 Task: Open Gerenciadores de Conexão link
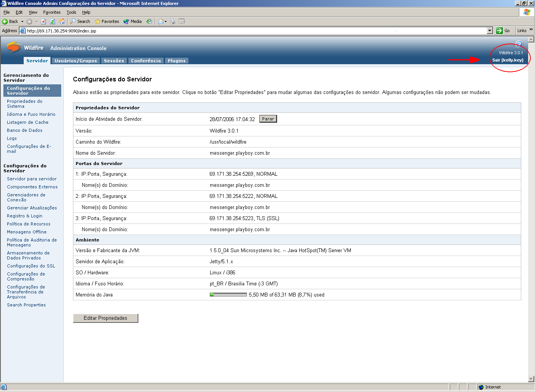coord(26,197)
